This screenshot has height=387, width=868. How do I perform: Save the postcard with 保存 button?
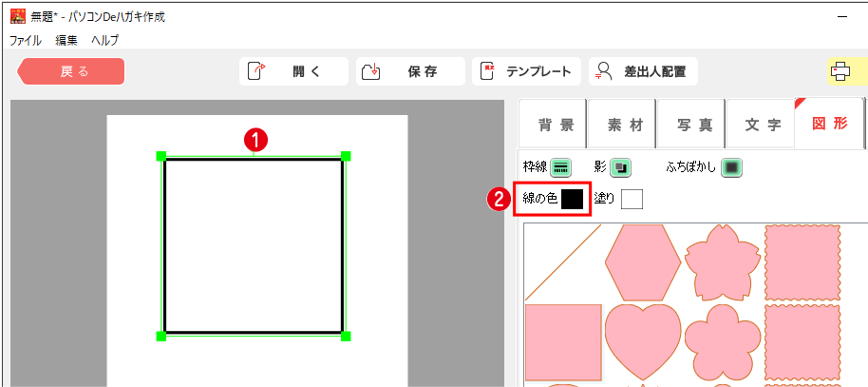click(x=410, y=71)
